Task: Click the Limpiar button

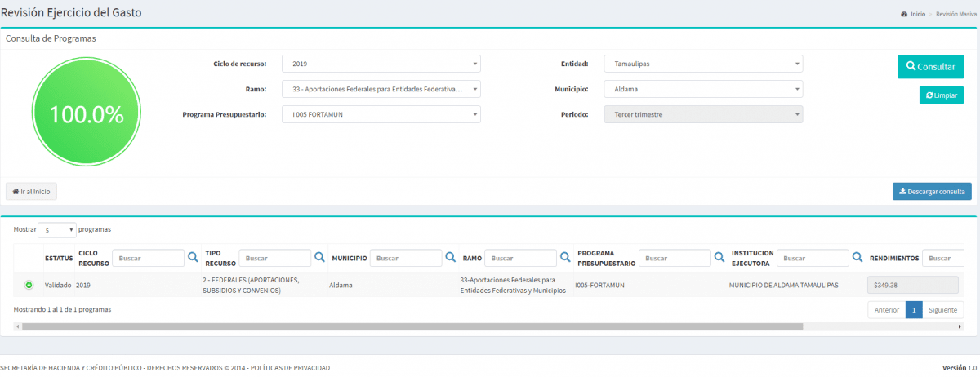Action: coord(941,95)
